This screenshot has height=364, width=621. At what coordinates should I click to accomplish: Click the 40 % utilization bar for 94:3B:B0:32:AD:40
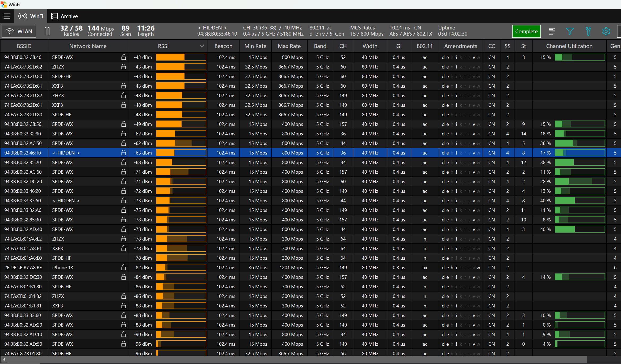(580, 229)
